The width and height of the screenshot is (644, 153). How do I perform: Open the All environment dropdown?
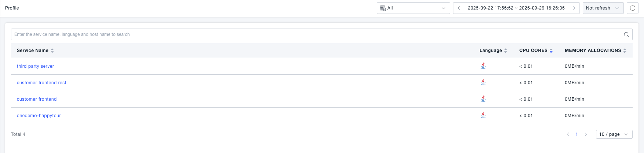click(x=413, y=8)
